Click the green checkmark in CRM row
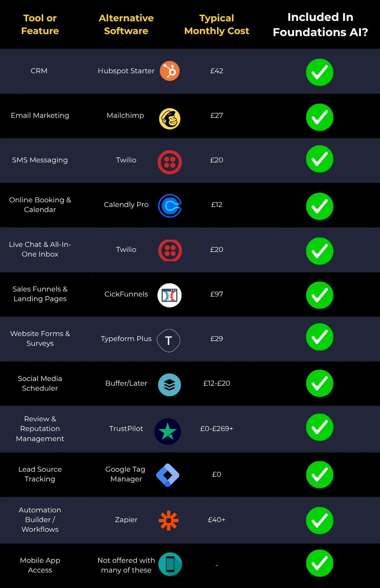 tap(320, 72)
